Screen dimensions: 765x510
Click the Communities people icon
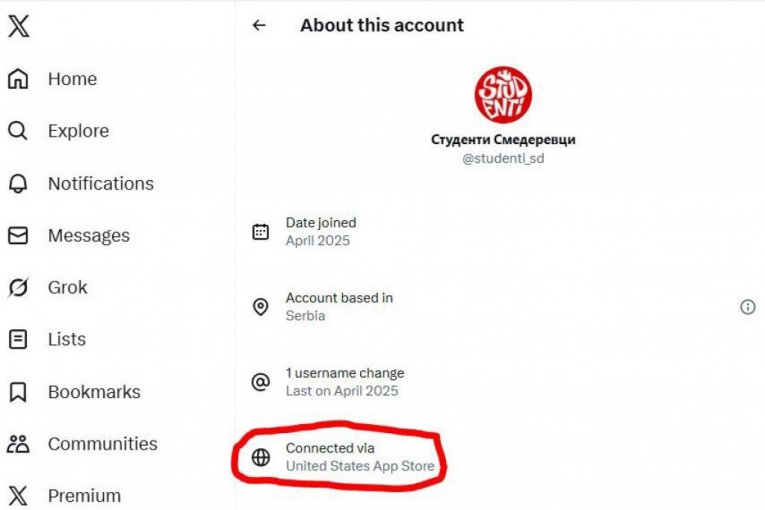coord(18,444)
